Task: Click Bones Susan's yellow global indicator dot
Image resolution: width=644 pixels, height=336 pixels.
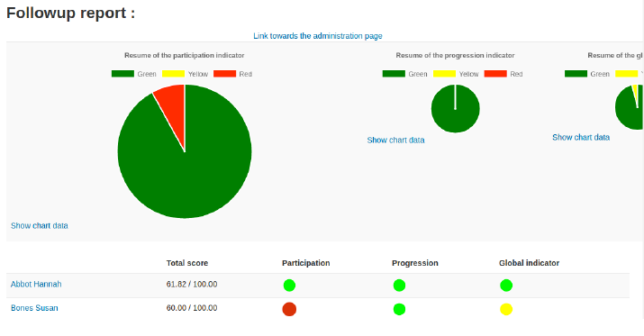Action: tap(506, 309)
